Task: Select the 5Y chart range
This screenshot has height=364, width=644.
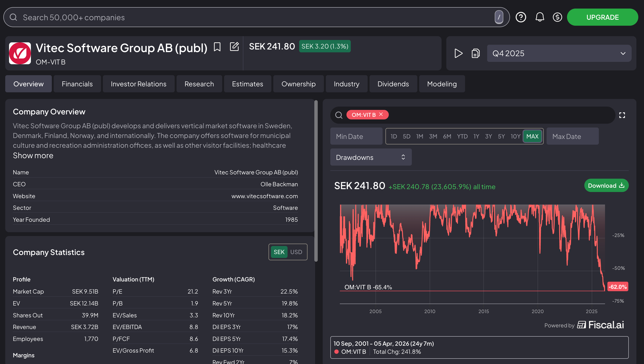Action: [501, 136]
